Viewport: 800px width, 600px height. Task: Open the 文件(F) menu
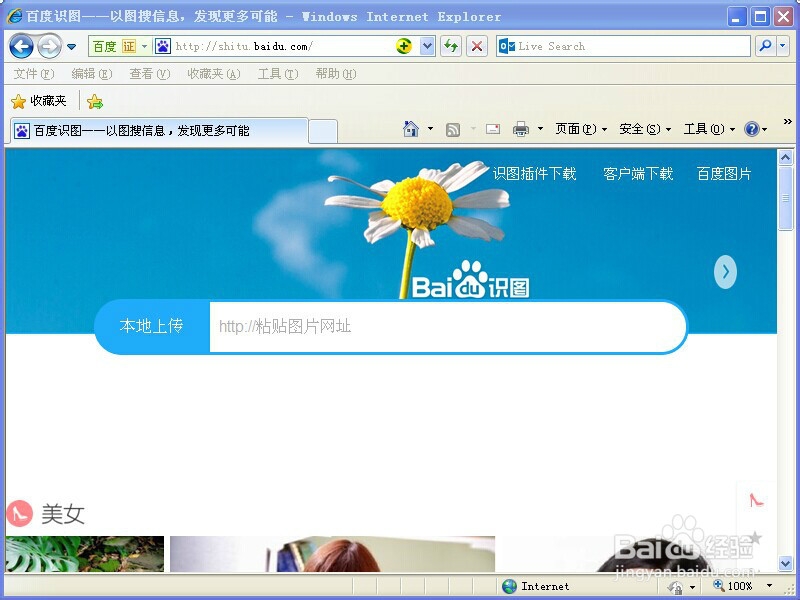pos(34,74)
